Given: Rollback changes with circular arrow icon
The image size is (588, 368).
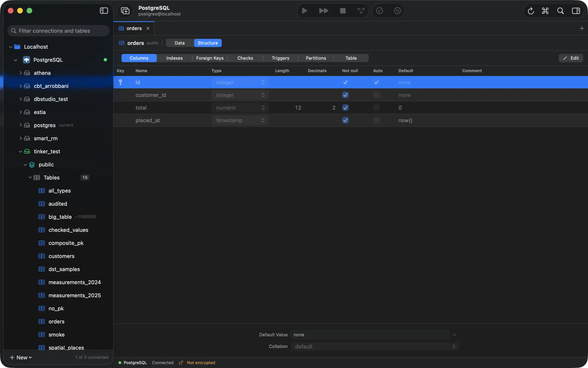Looking at the screenshot, I should point(397,11).
